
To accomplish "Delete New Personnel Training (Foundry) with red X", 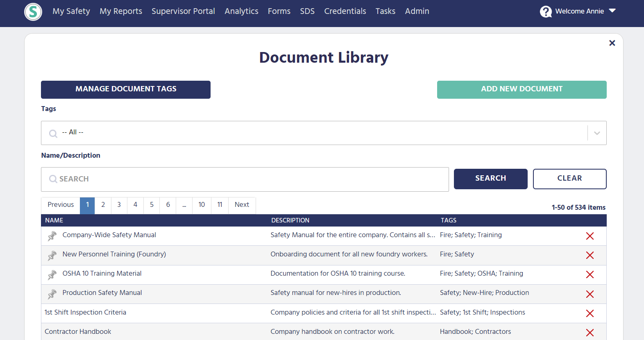I will click(x=590, y=255).
